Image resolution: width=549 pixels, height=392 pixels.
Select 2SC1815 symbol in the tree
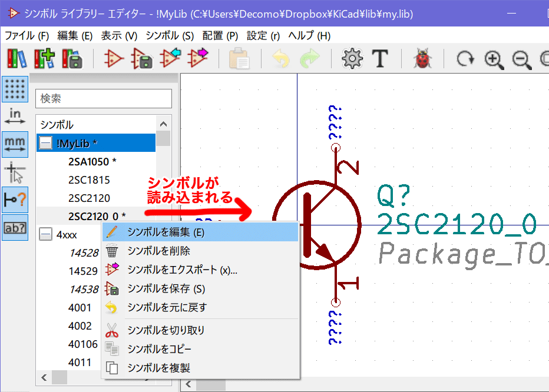89,180
